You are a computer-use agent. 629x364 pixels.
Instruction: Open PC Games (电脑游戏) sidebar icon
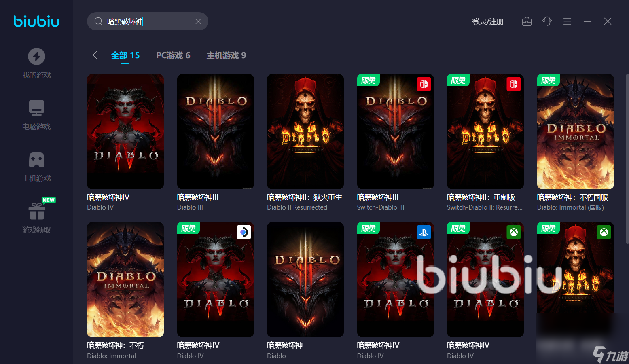36,108
